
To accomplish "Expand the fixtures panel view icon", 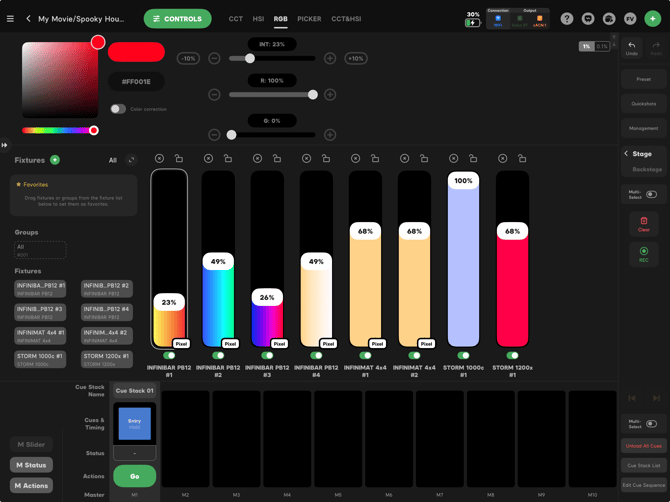I will pos(131,160).
